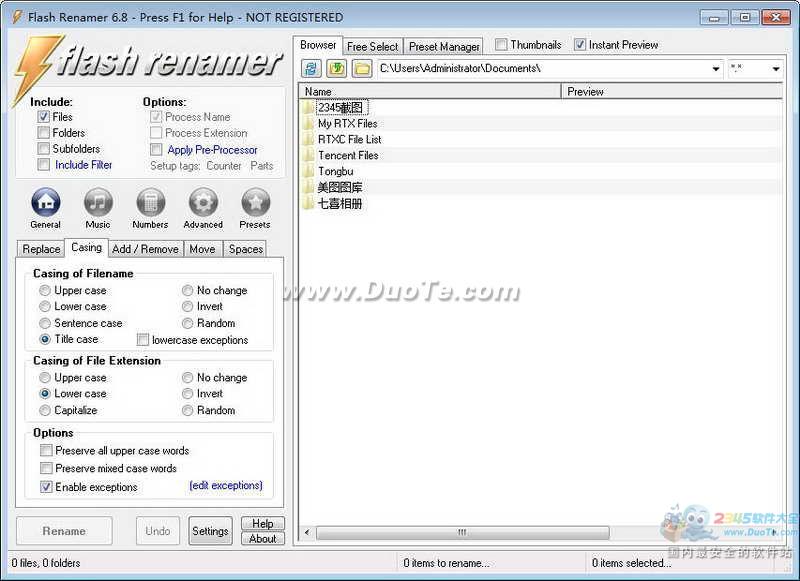Click the scrollbar left arrow
The width and height of the screenshot is (800, 581).
click(307, 533)
